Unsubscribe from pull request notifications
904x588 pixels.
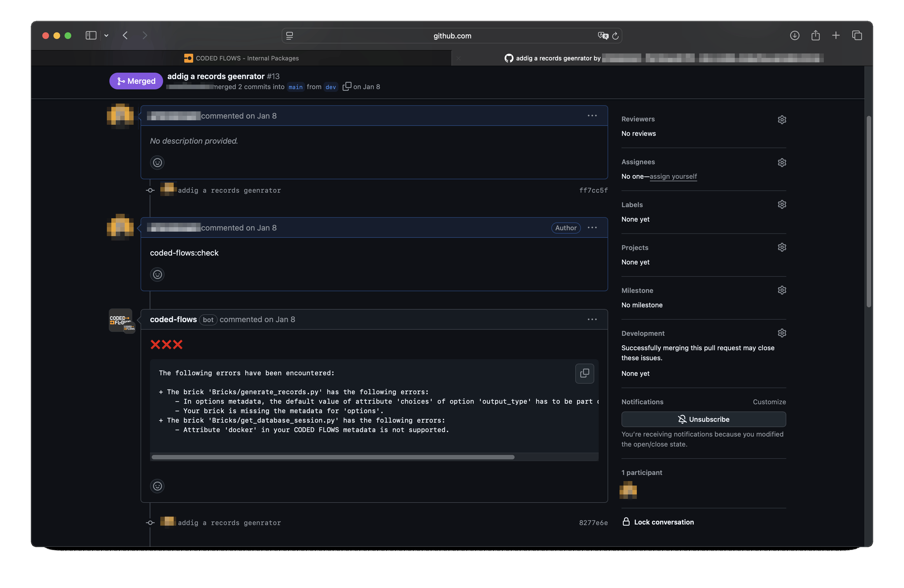point(703,419)
